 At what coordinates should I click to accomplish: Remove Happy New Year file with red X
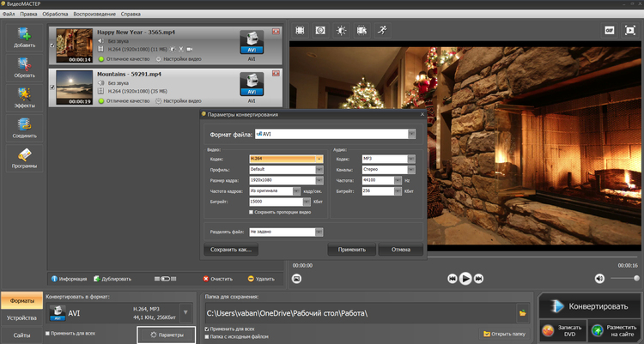(x=276, y=32)
